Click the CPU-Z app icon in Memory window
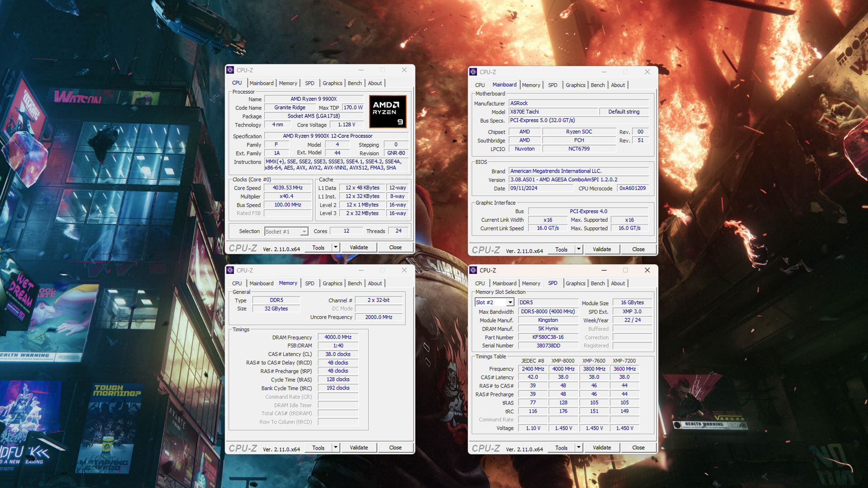 tap(230, 270)
